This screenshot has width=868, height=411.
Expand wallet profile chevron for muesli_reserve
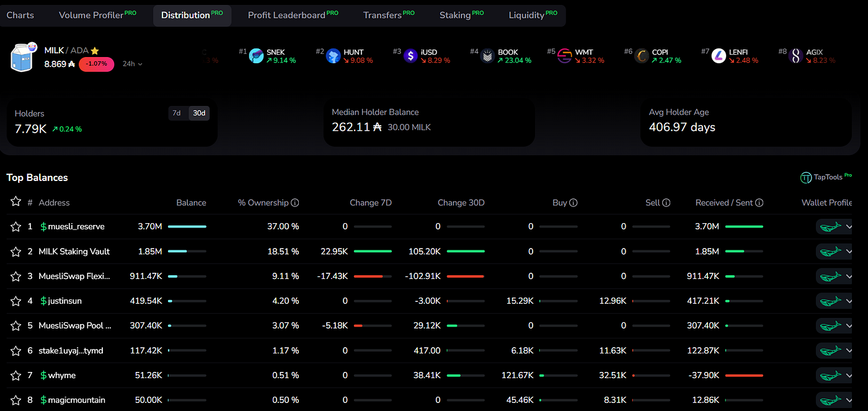(848, 228)
